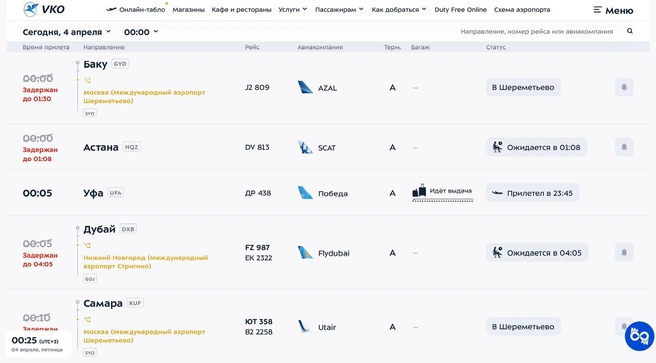Click the KUF airport code badge

135,303
